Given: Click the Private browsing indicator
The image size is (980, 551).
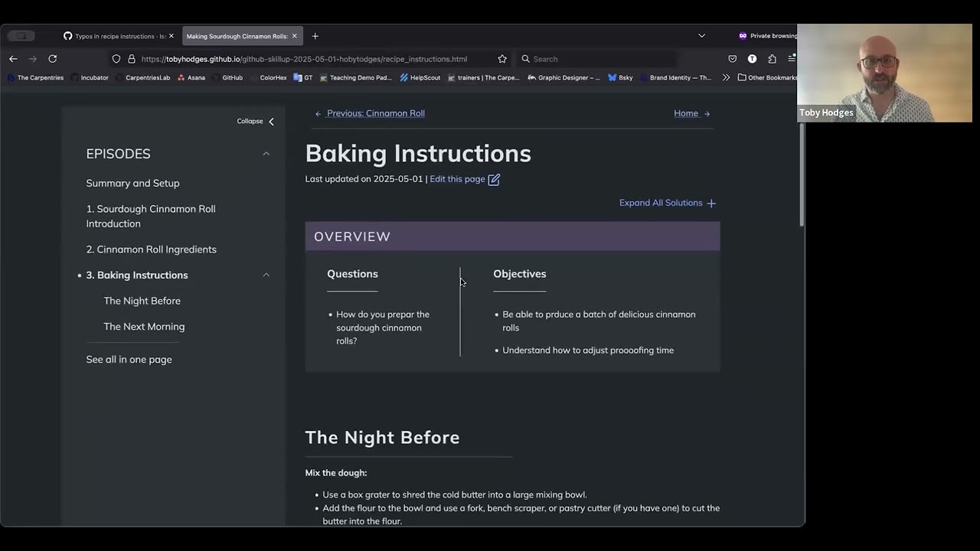Looking at the screenshot, I should pyautogui.click(x=767, y=36).
